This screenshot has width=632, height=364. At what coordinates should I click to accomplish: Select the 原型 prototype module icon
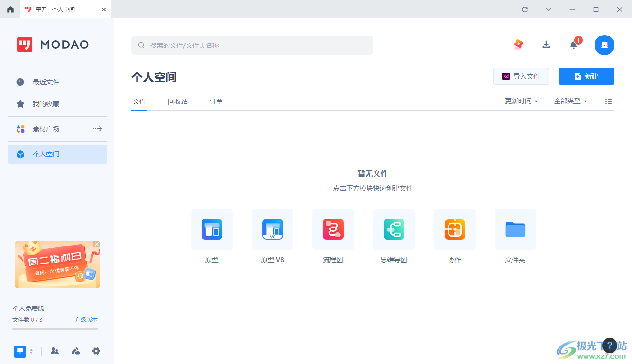[211, 229]
